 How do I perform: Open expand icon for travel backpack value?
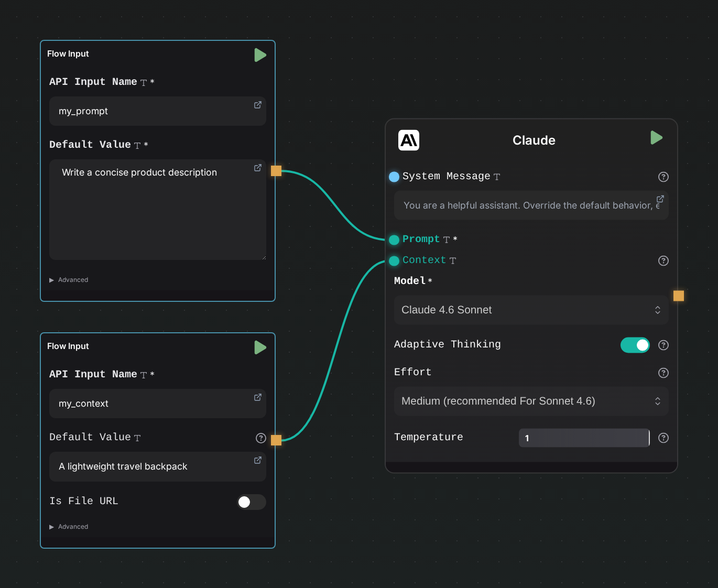[x=258, y=460]
